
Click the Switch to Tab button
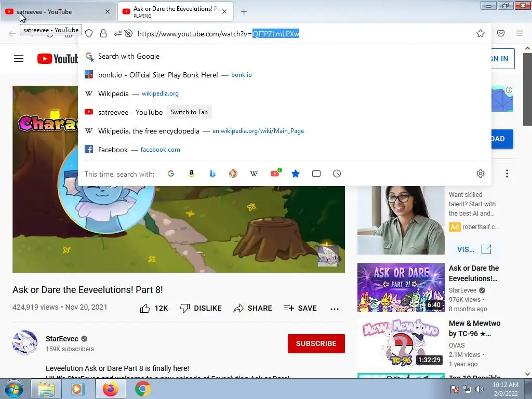(x=189, y=112)
